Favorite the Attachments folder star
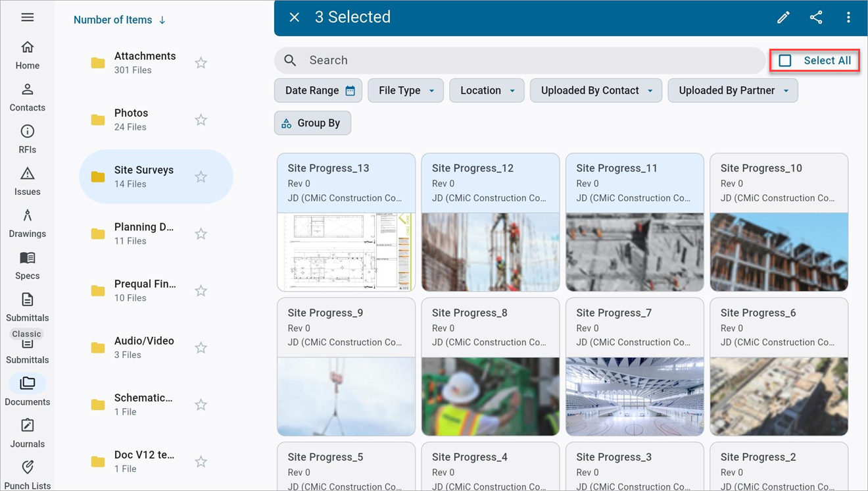 click(201, 63)
